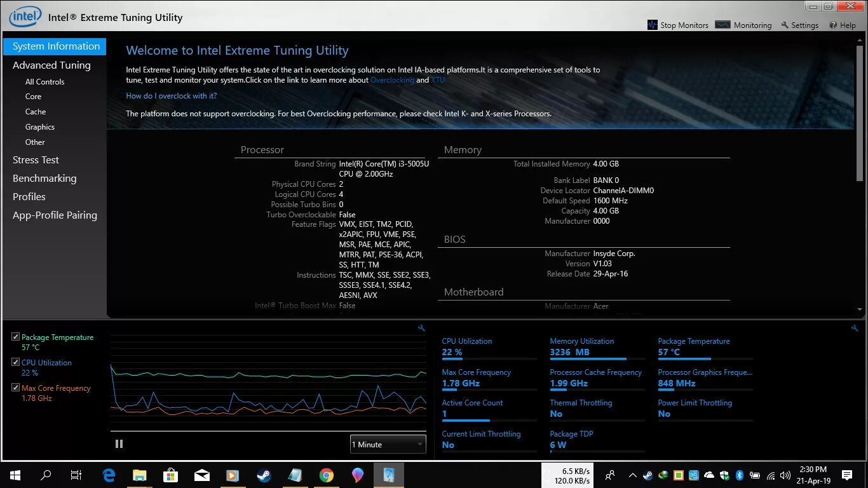
Task: Click the Monitoring label in header
Action: click(x=752, y=25)
